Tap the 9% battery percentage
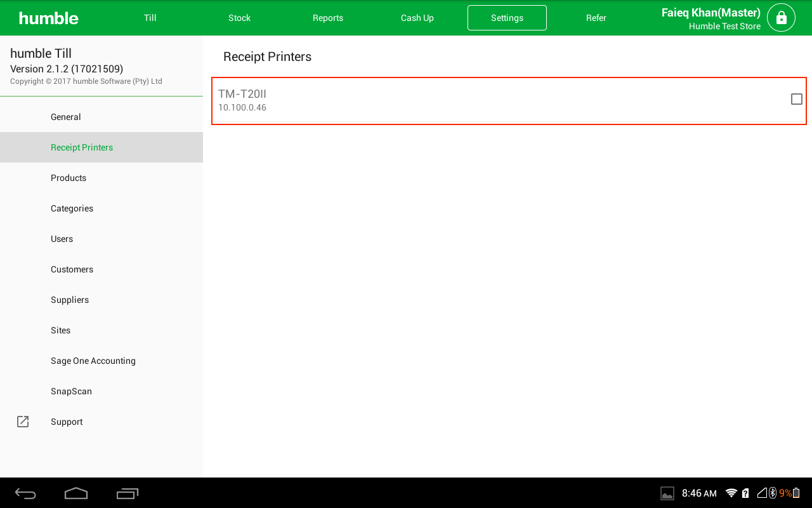The height and width of the screenshot is (508, 812). pyautogui.click(x=785, y=493)
